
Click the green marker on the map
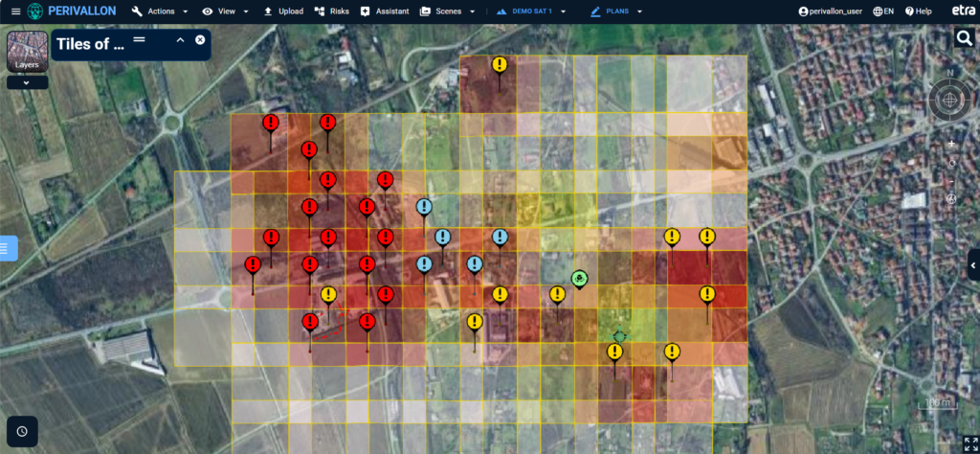[579, 278]
